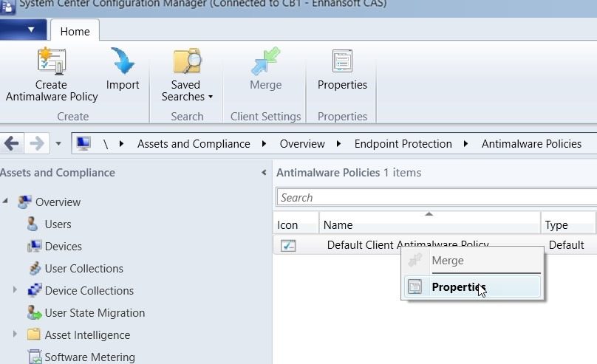The width and height of the screenshot is (597, 364).
Task: Select the Overview breadcrumb
Action: pos(302,144)
